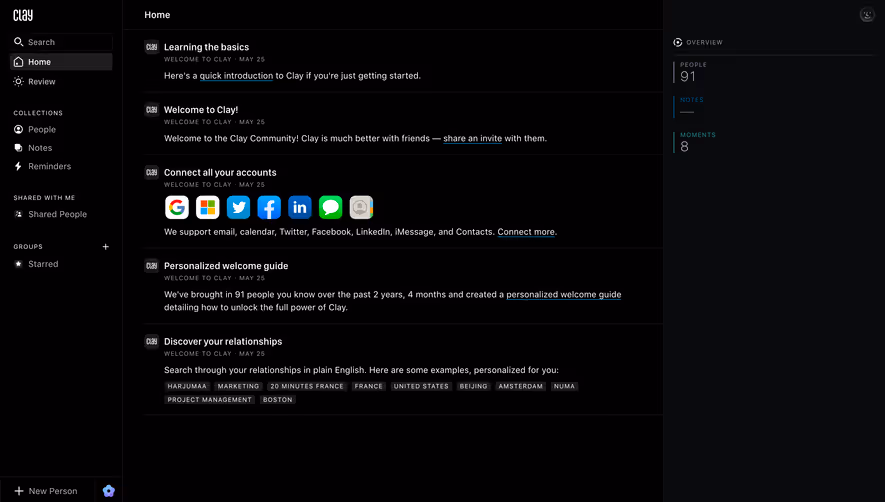Pick the BEIJING search tag
Image resolution: width=885 pixels, height=502 pixels.
[473, 386]
